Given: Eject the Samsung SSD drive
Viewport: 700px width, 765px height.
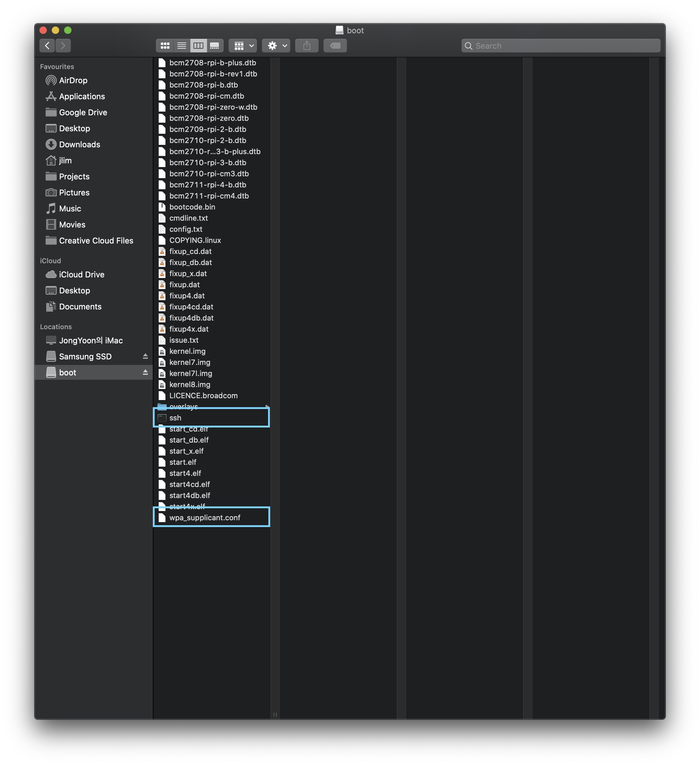Looking at the screenshot, I should click(x=145, y=356).
